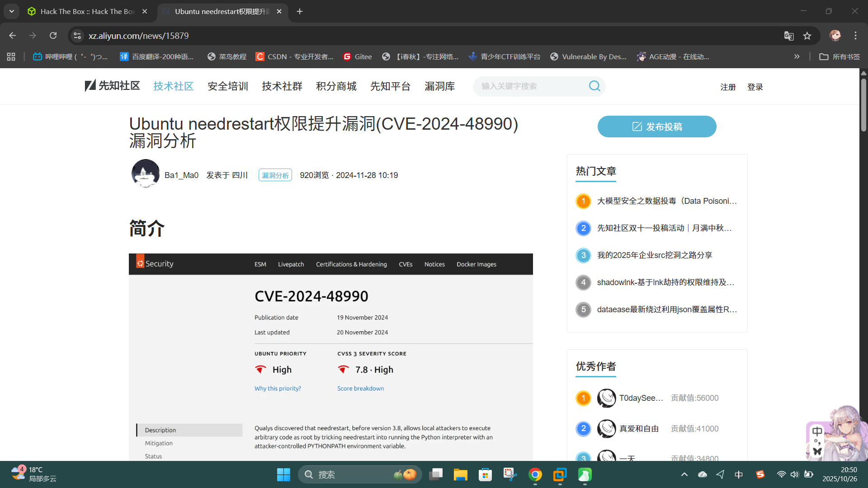Expand the tab search dropdown arrow
Viewport: 868px width, 488px height.
[x=12, y=11]
